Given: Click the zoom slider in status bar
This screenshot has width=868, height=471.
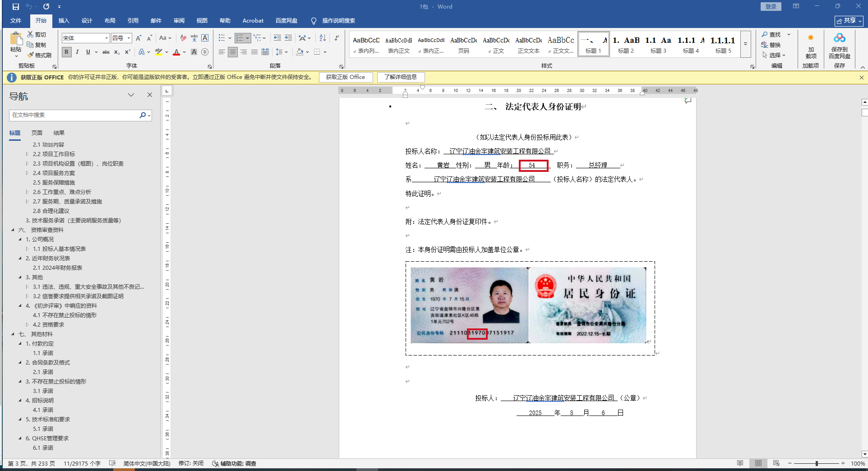Looking at the screenshot, I should click(817, 463).
